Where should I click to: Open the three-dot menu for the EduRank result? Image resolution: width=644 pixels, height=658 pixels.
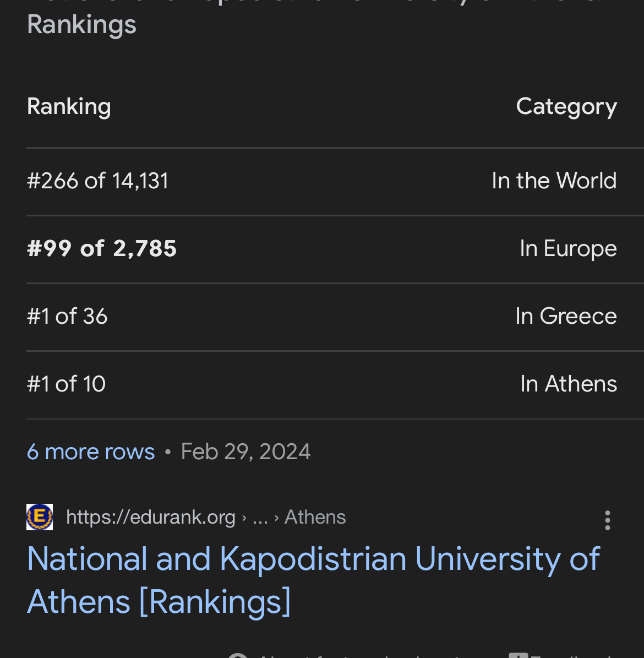pyautogui.click(x=607, y=520)
